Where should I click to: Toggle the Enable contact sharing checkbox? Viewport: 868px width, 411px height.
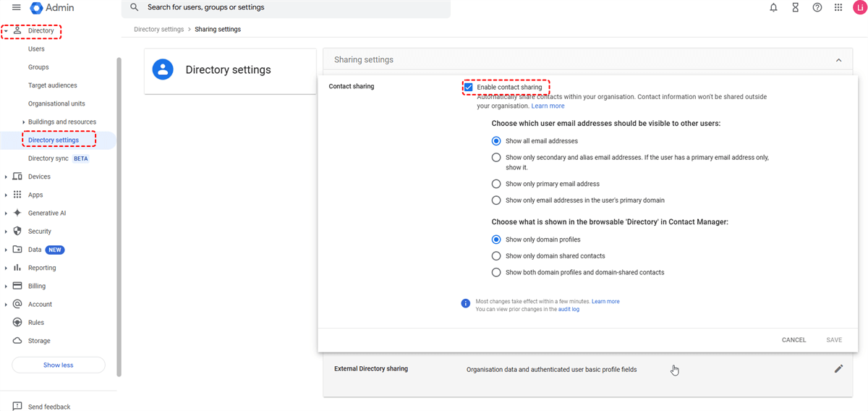tap(469, 88)
